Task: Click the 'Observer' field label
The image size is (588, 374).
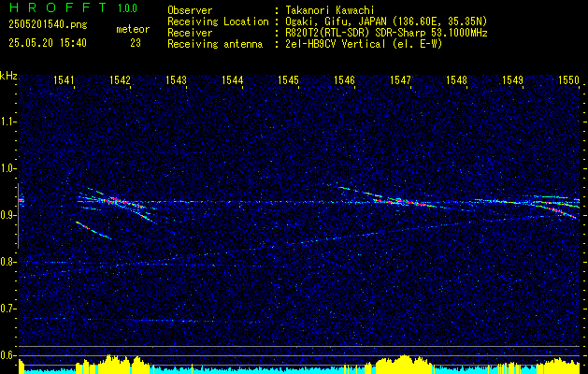Action: (190, 10)
